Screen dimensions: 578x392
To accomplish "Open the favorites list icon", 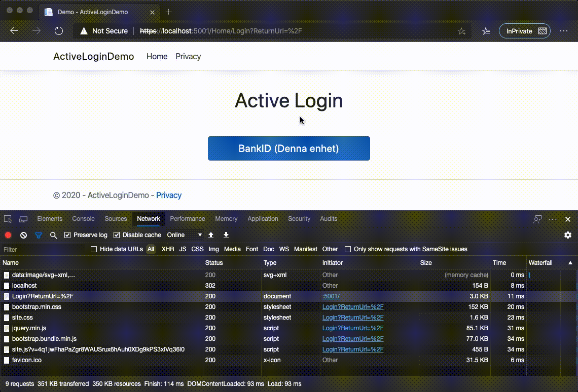I will 486,31.
